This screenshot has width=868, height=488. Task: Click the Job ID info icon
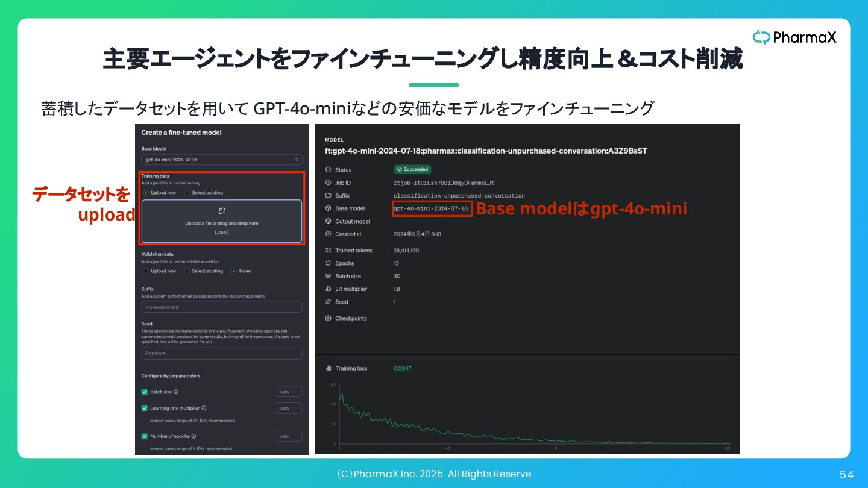coord(328,183)
